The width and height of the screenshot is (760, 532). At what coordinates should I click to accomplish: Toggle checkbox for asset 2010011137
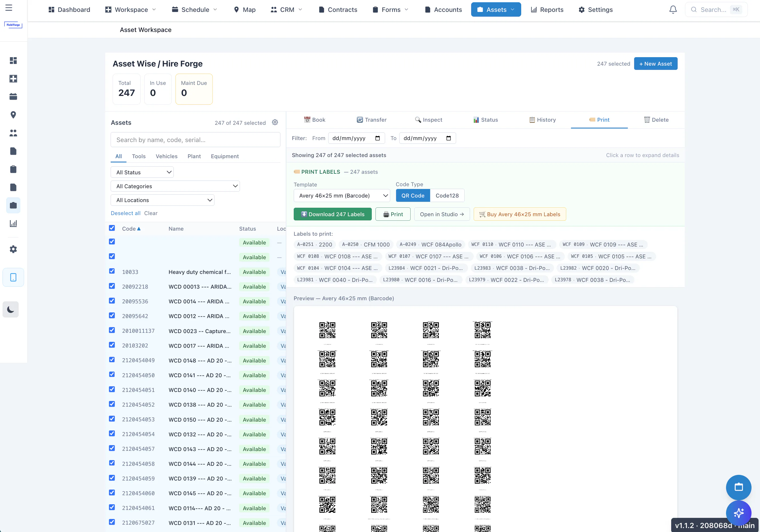112,331
